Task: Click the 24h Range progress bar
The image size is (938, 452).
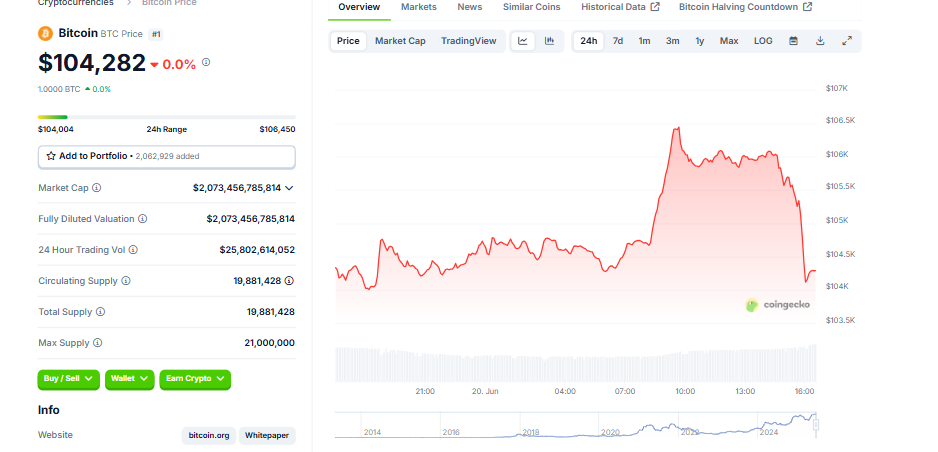Action: click(166, 117)
